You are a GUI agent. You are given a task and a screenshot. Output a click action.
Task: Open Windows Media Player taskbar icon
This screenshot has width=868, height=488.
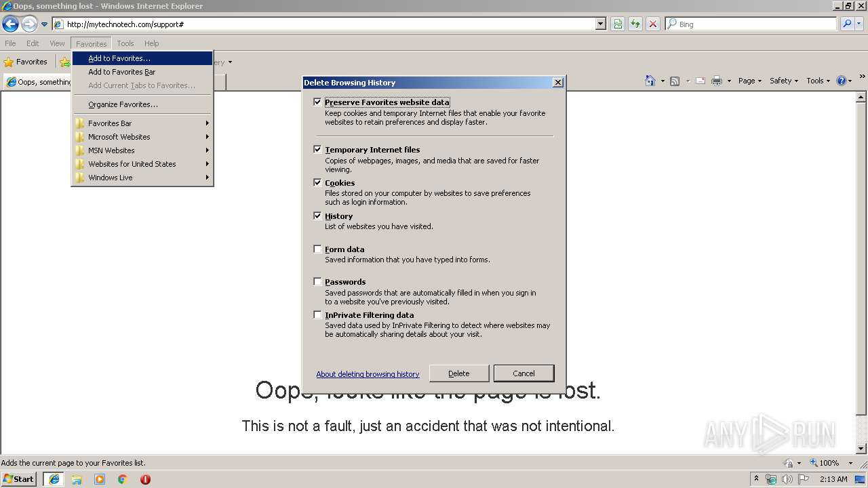click(100, 479)
